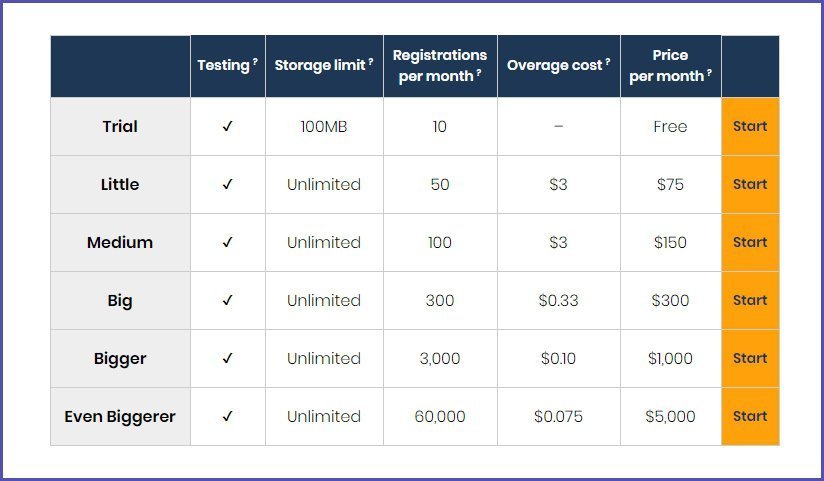Start the Even Biggerer plan
824x481 pixels.
[750, 416]
